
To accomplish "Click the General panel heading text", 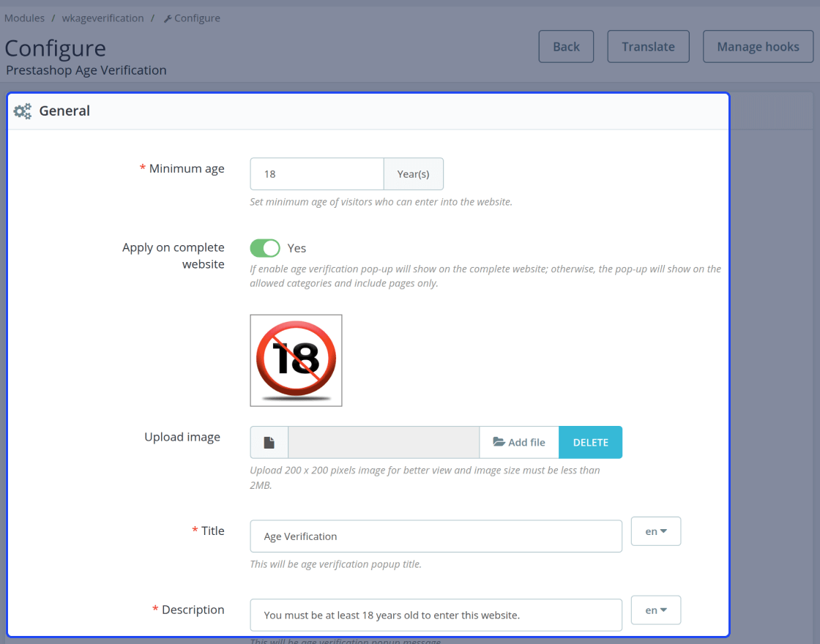I will point(64,111).
